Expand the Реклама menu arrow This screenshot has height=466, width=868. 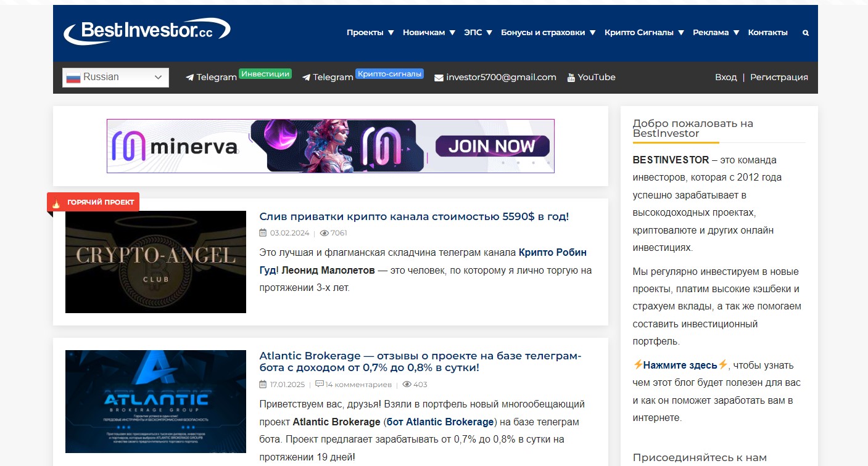736,33
